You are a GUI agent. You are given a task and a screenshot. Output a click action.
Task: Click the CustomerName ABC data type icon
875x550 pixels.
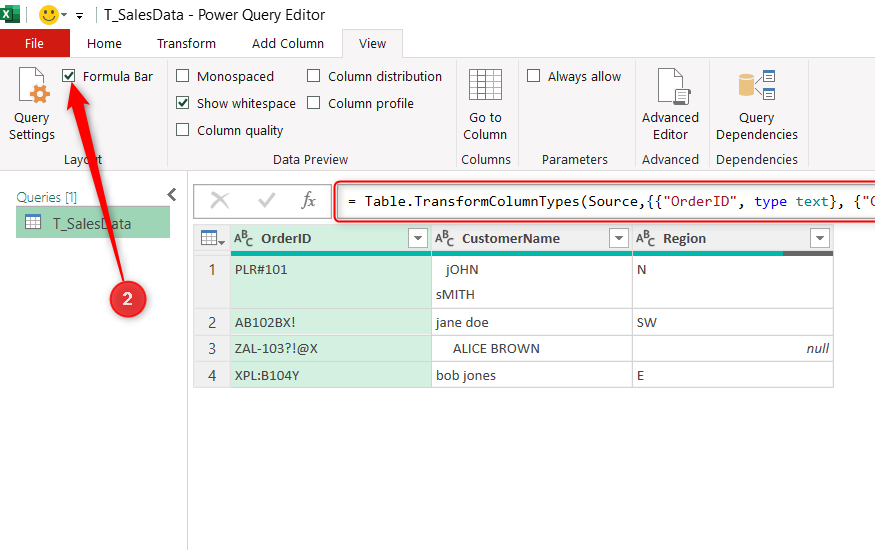point(444,239)
